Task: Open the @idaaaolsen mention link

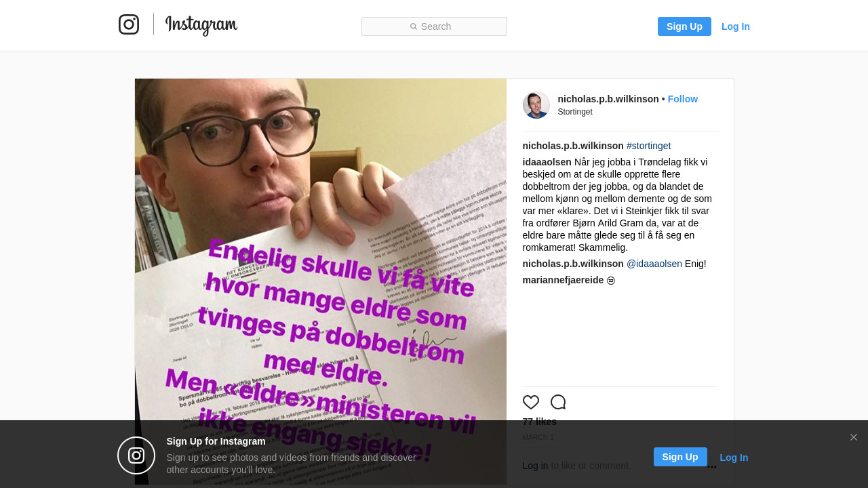Action: (x=654, y=264)
